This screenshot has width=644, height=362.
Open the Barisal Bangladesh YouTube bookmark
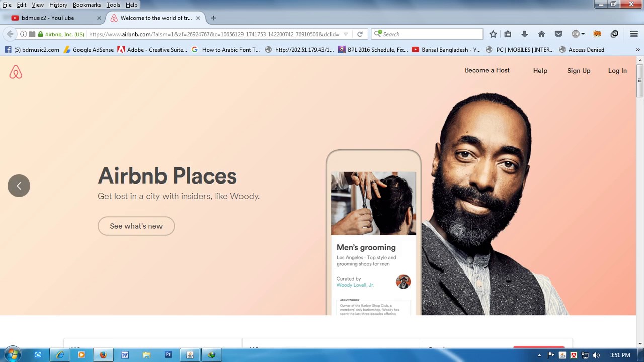(x=446, y=50)
